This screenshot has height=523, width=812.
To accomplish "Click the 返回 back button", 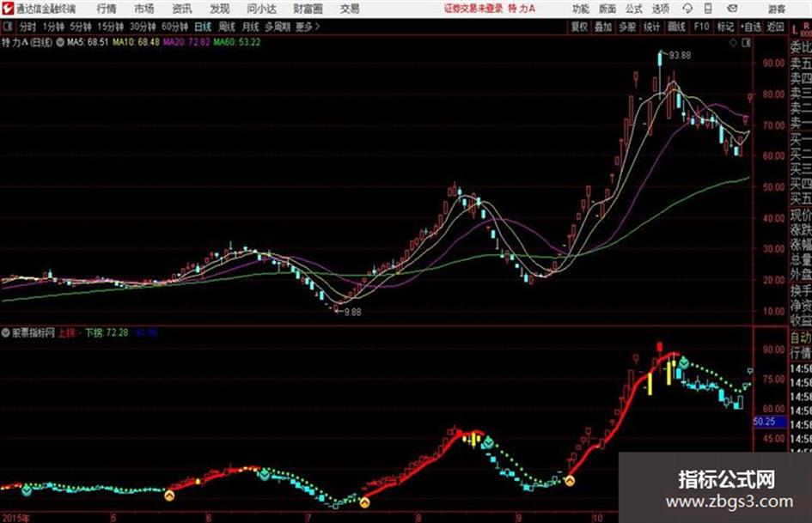I will click(x=775, y=27).
